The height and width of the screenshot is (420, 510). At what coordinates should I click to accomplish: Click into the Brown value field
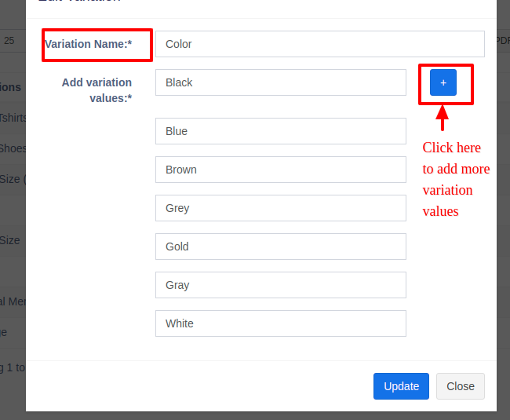coord(280,170)
